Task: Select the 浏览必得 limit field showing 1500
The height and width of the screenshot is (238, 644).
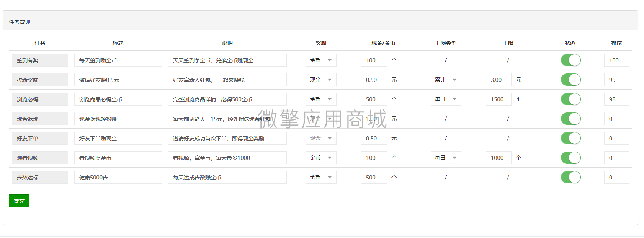Action: 498,99
